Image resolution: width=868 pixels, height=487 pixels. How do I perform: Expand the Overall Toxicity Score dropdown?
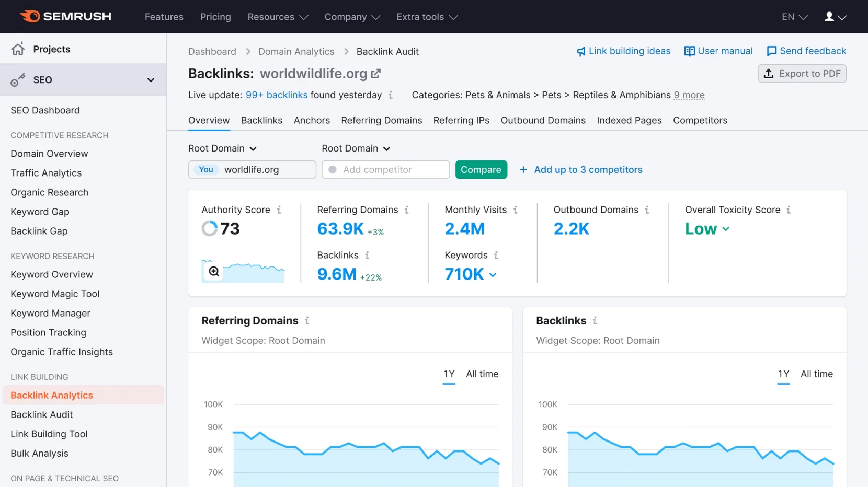coord(725,229)
